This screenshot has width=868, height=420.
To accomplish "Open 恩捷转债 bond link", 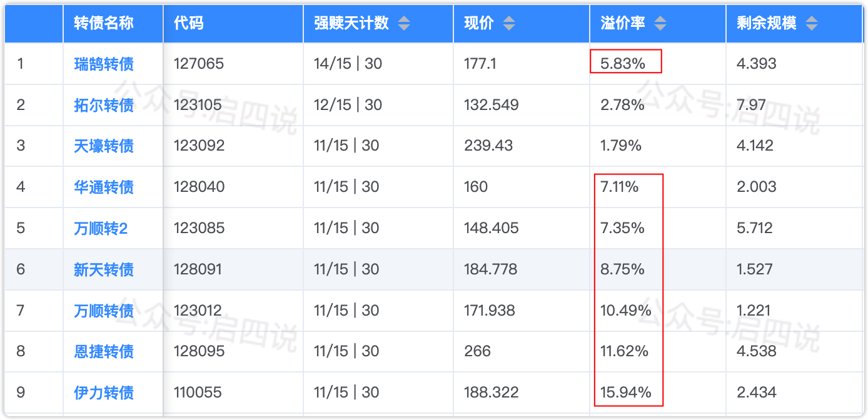I will pyautogui.click(x=104, y=352).
